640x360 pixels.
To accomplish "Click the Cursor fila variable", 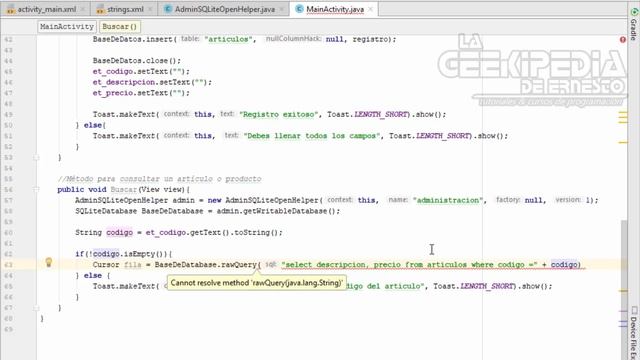I will tap(133, 264).
